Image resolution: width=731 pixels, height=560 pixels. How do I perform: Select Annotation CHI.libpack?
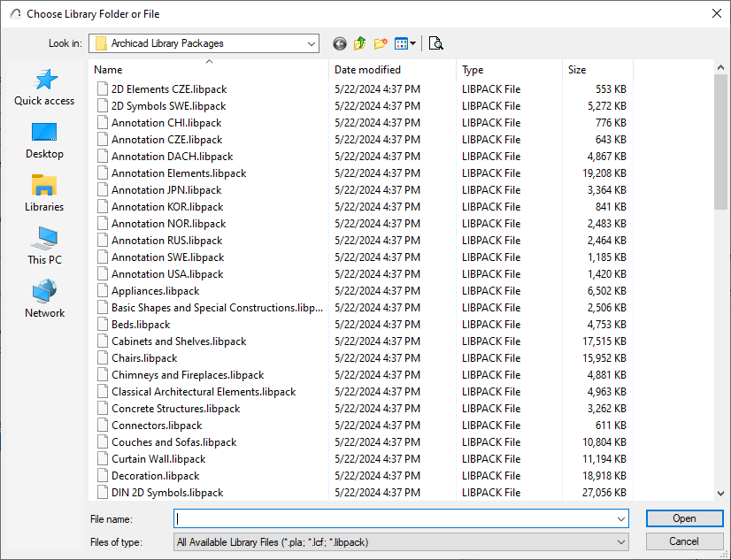166,123
